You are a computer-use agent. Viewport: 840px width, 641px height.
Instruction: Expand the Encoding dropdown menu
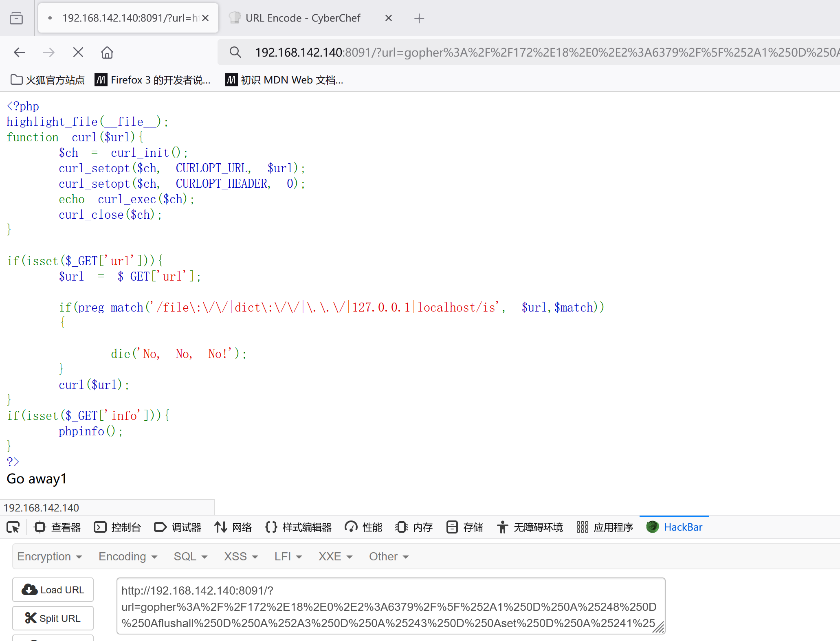[x=128, y=556]
